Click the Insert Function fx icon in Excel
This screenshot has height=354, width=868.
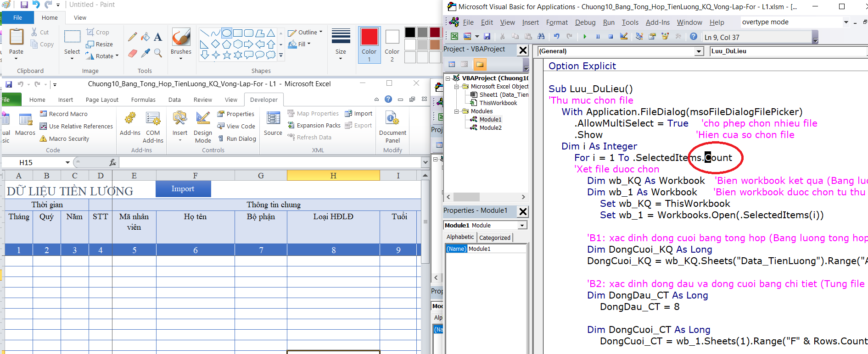pos(112,162)
